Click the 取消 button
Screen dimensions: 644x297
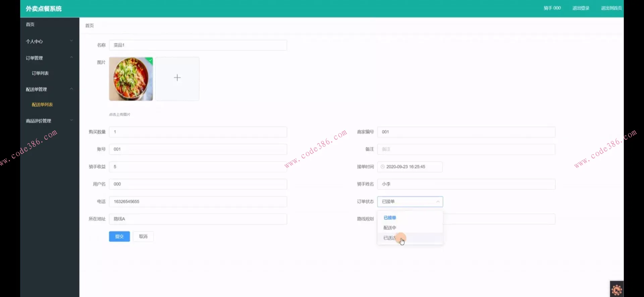click(143, 236)
